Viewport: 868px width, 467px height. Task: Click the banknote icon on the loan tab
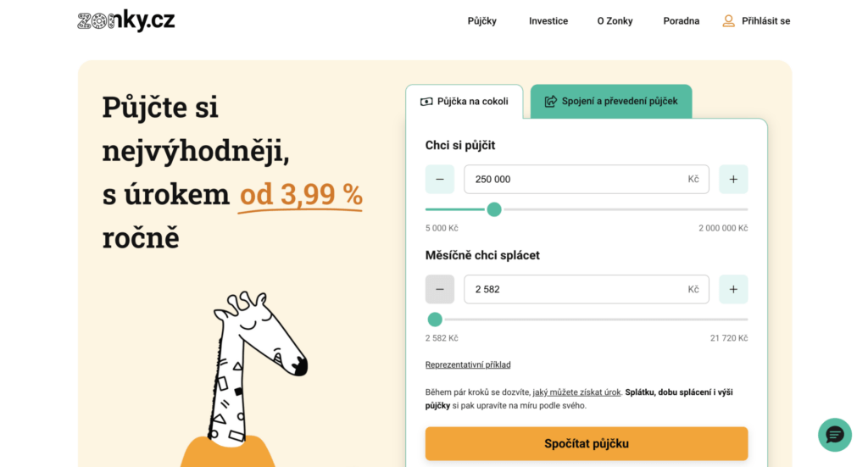[426, 102]
